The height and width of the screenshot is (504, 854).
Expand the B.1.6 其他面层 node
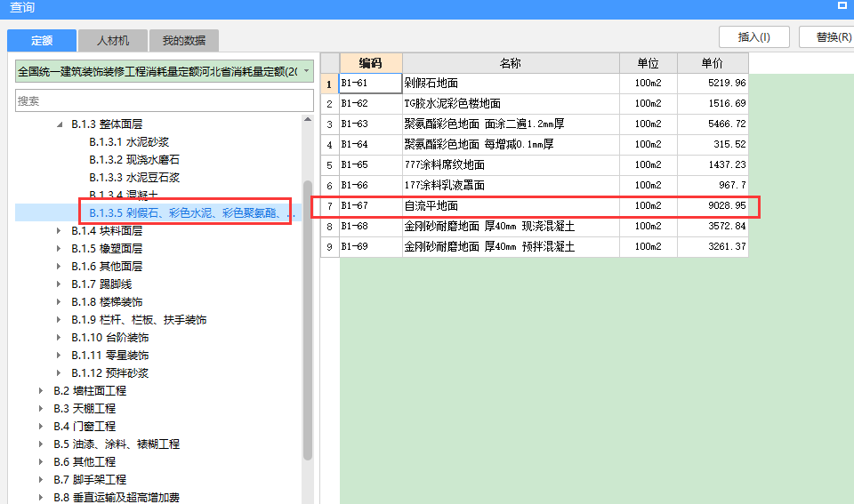[x=59, y=266]
